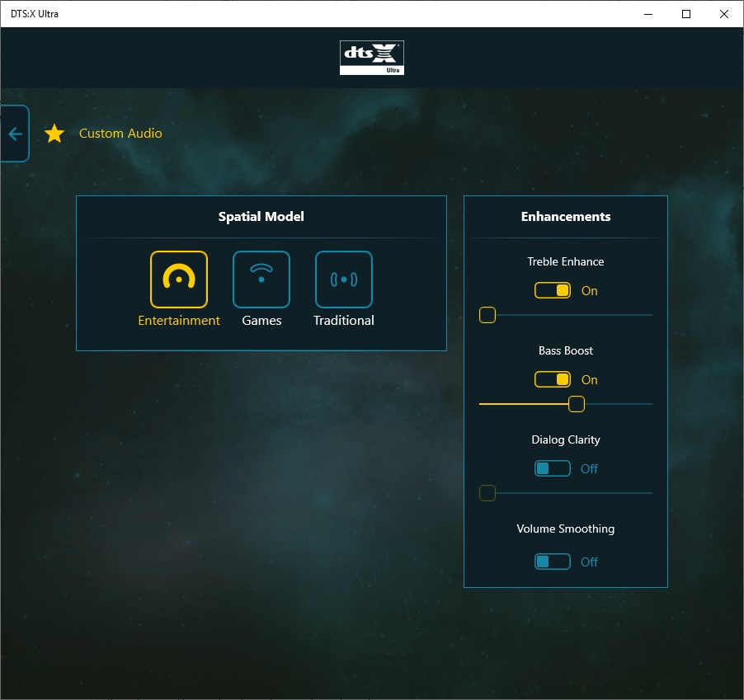This screenshot has width=744, height=700.
Task: Click the DTS:X Ultra logo at the top
Action: (371, 57)
